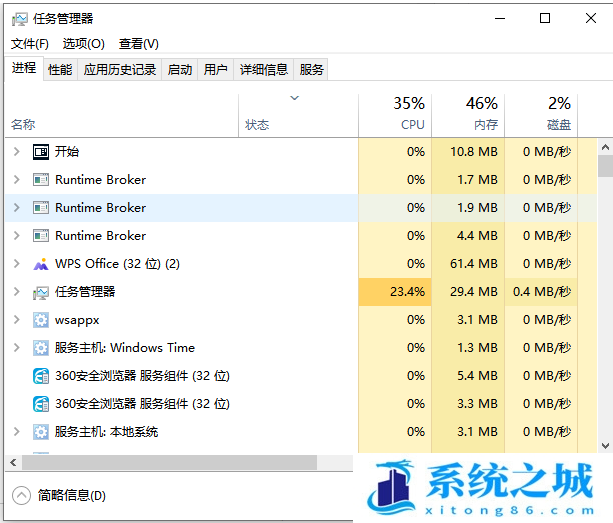Image resolution: width=613 pixels, height=523 pixels.
Task: Expand 服务主机: 本地系统
Action: (16, 432)
